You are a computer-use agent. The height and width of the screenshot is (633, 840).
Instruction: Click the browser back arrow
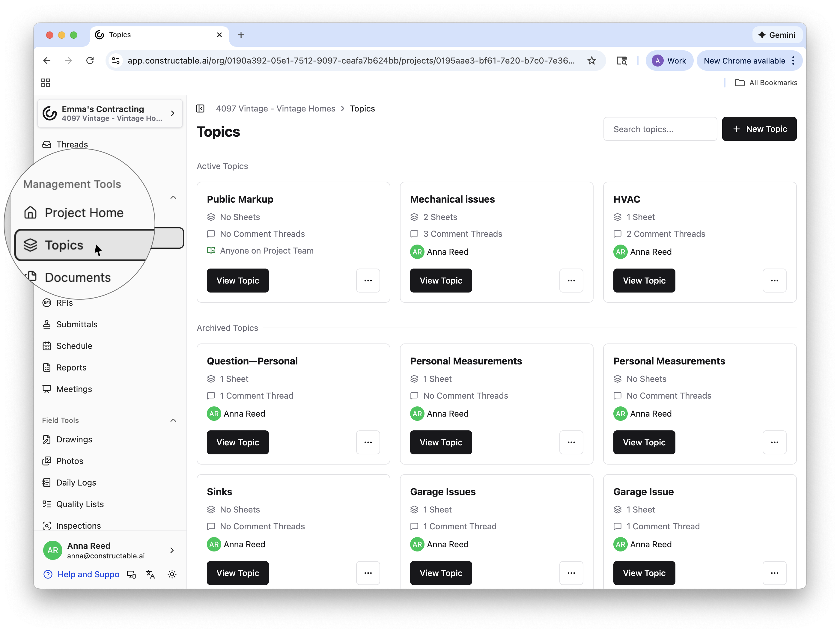(47, 60)
